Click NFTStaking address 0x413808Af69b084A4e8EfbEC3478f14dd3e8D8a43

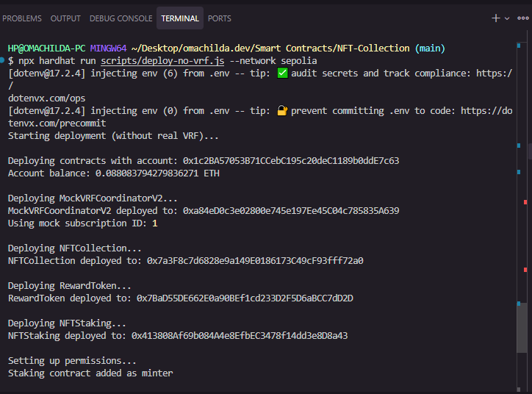pos(240,336)
